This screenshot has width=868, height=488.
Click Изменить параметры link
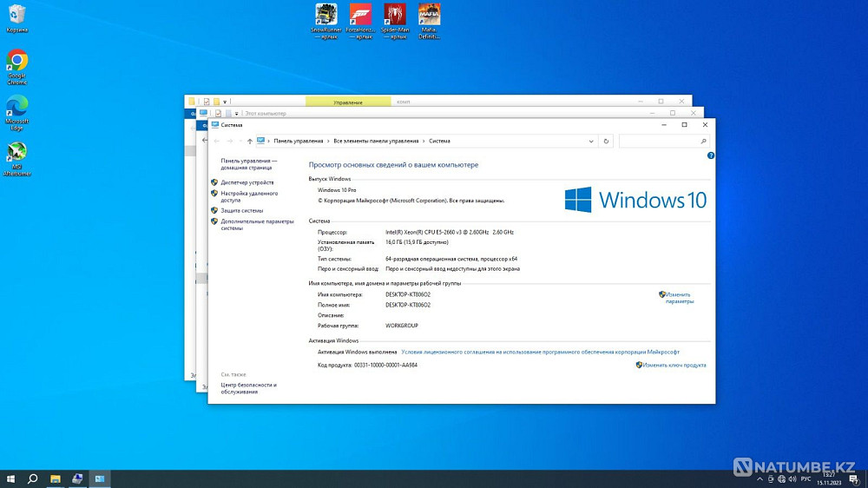point(680,298)
